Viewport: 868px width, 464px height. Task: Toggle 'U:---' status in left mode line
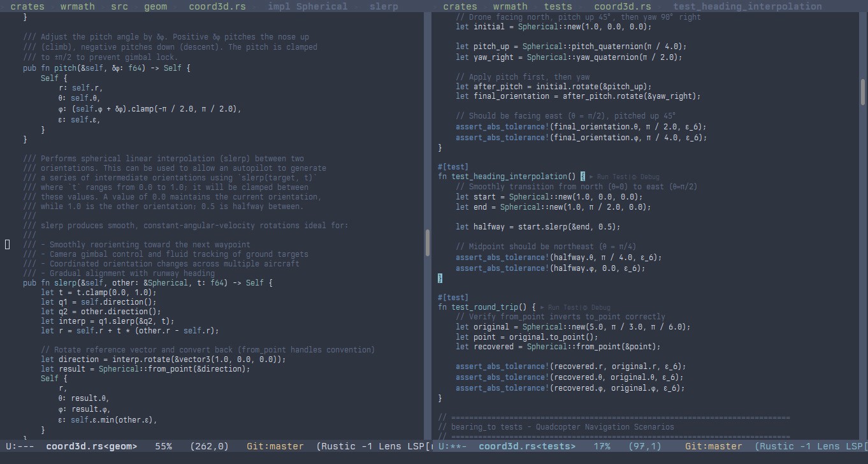[19, 447]
